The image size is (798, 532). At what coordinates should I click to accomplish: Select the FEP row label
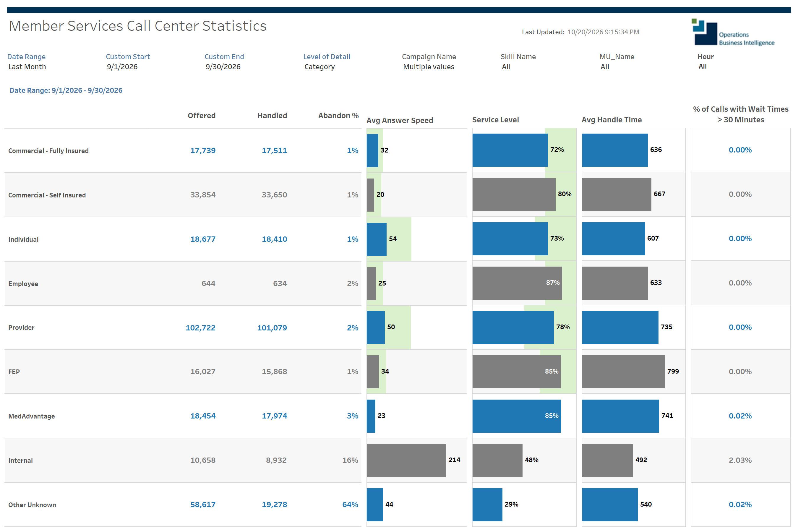pos(14,372)
